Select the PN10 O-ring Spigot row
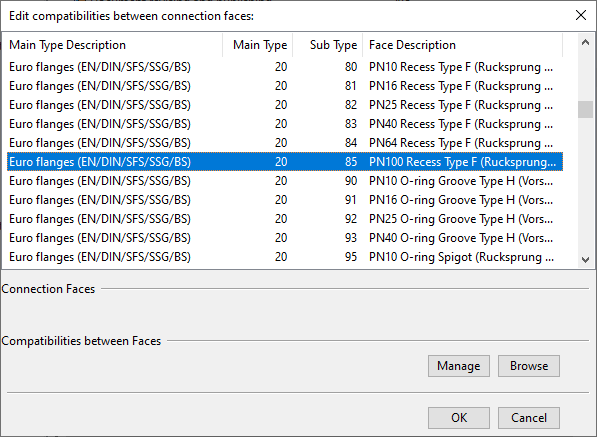The image size is (597, 437). [x=285, y=257]
